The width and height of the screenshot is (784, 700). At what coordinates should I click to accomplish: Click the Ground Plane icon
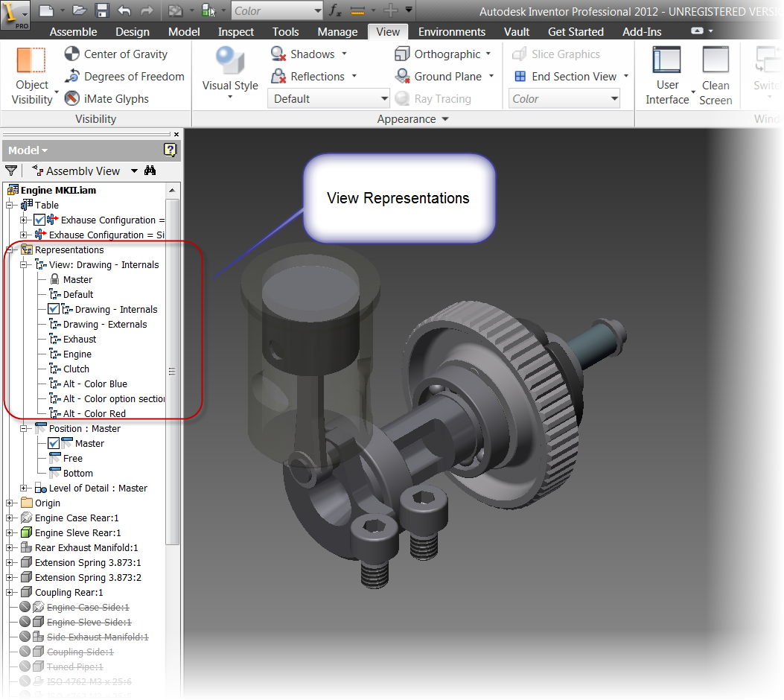click(403, 76)
